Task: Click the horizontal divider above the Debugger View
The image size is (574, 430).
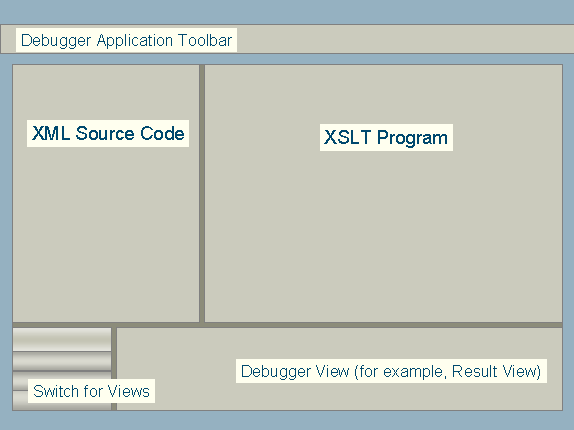Action: point(287,325)
